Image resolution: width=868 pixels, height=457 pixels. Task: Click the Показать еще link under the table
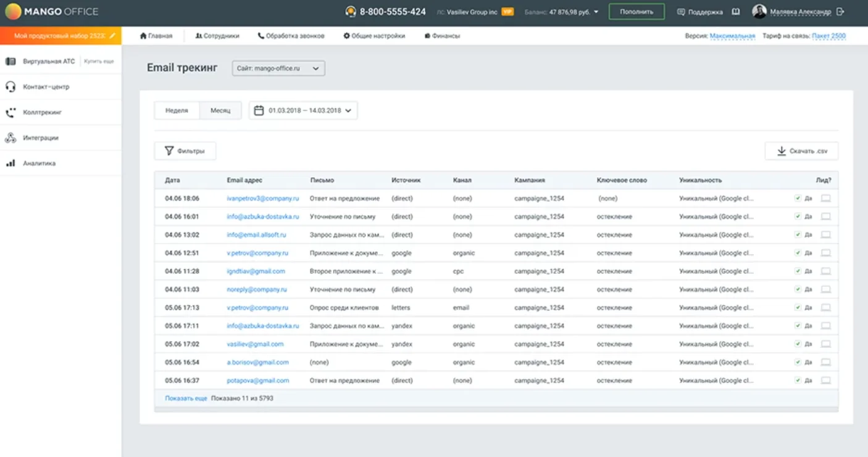(x=186, y=398)
